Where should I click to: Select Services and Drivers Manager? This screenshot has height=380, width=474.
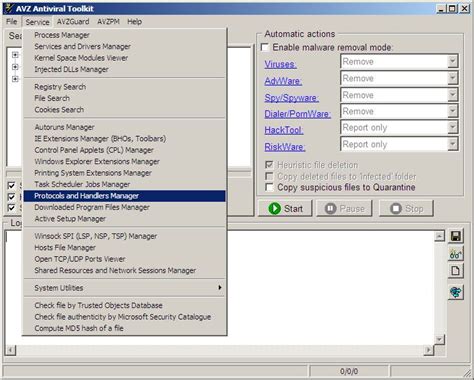click(125, 46)
